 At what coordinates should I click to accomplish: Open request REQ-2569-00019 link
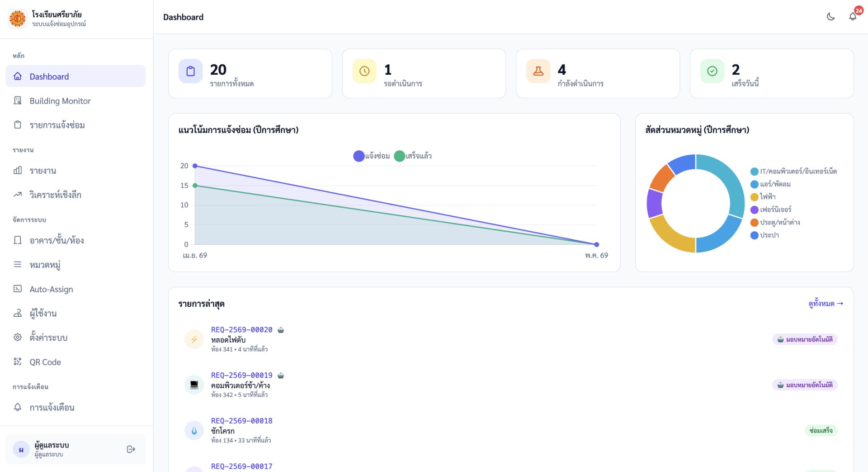(x=241, y=375)
